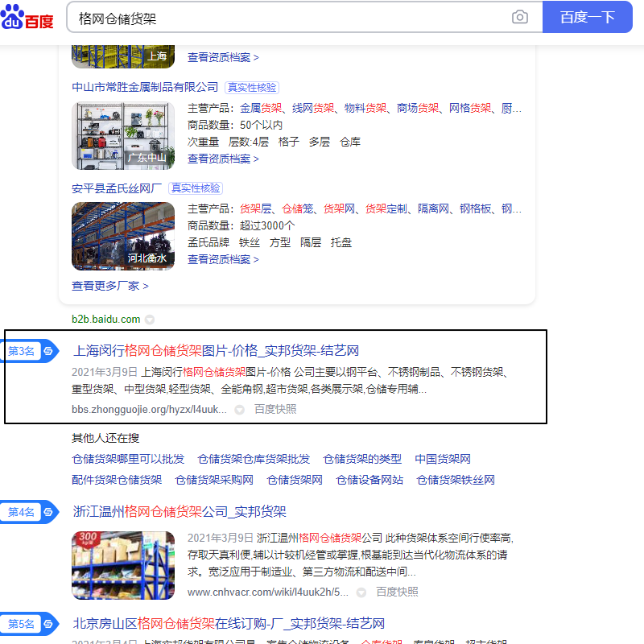Open result 浙江温州格网仓储货架公司_实邦货架
Image resolution: width=644 pixels, height=644 pixels.
pyautogui.click(x=180, y=512)
